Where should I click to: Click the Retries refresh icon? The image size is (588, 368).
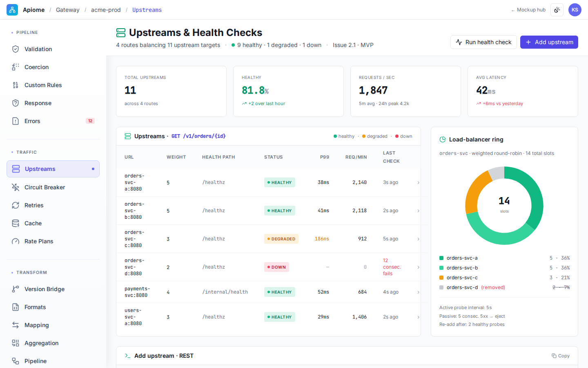click(x=16, y=205)
